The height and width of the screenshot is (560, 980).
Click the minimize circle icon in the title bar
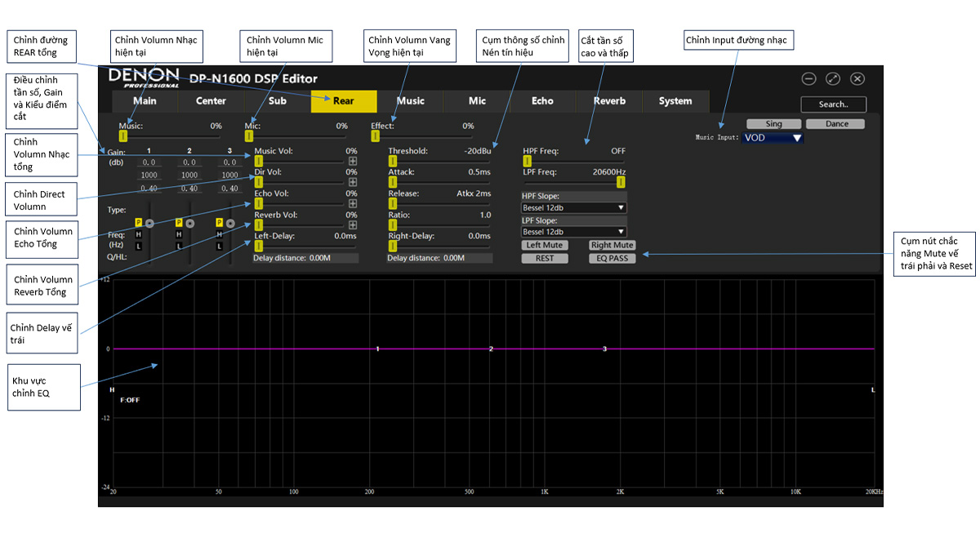[808, 79]
